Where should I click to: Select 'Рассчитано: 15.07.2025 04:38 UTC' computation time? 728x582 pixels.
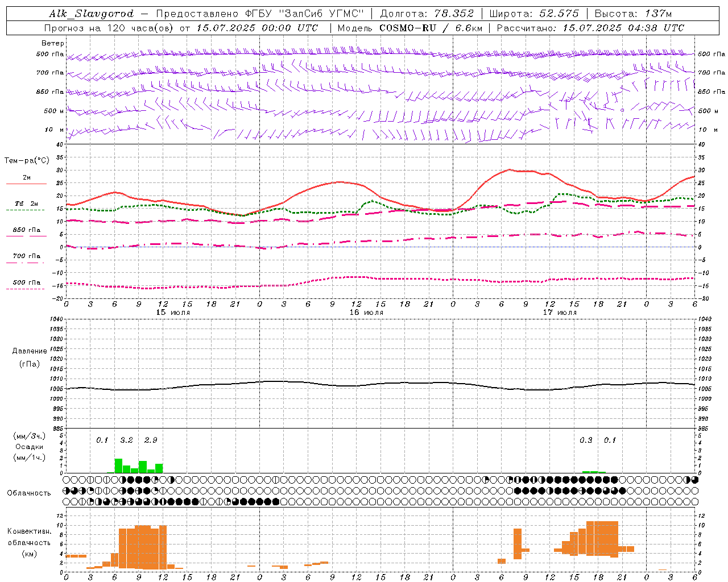tap(590, 28)
